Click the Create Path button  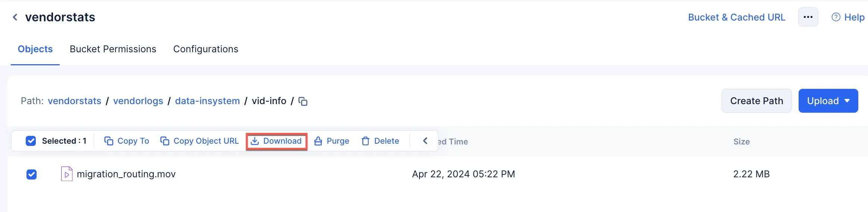(756, 101)
